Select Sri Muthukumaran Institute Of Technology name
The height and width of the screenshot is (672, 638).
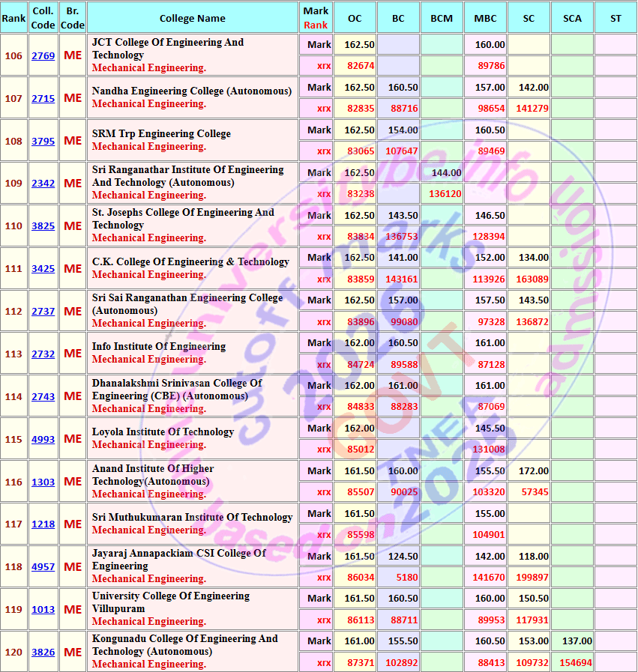click(192, 517)
